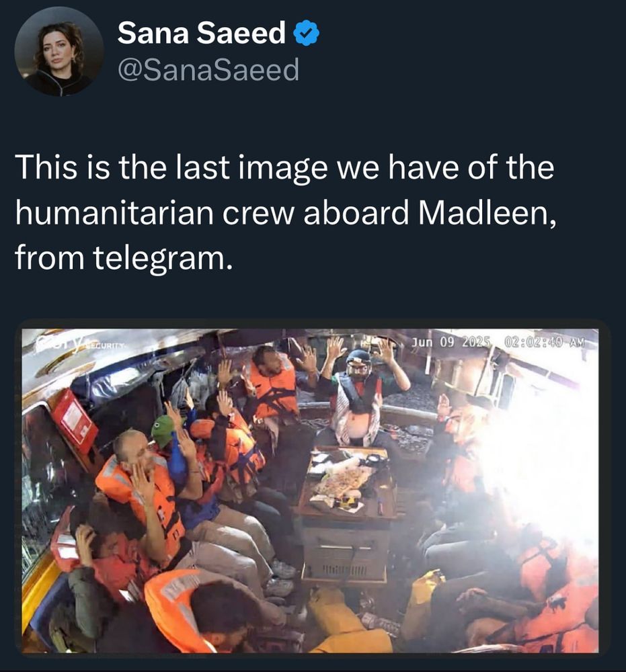Click the red box mounted on cabin wall

coord(74,422)
